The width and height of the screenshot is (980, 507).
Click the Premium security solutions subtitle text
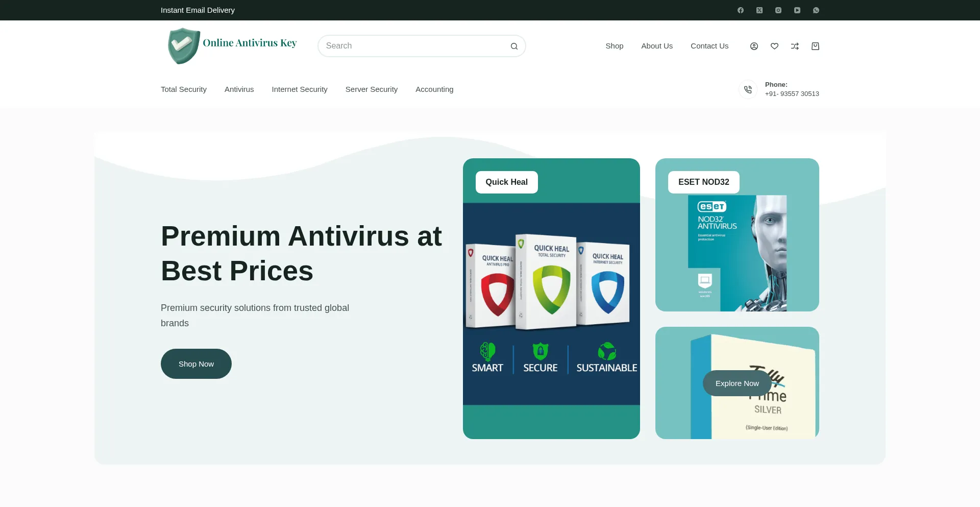[x=255, y=316]
